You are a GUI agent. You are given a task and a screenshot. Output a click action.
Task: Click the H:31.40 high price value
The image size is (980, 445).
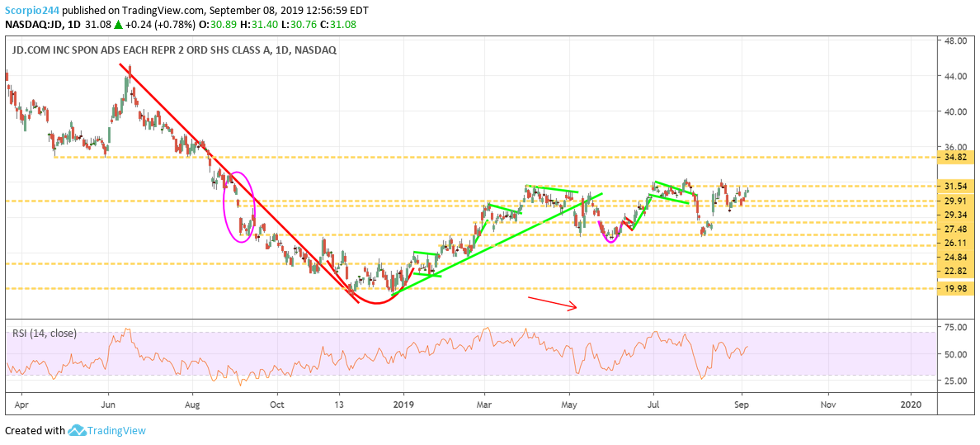pyautogui.click(x=259, y=25)
